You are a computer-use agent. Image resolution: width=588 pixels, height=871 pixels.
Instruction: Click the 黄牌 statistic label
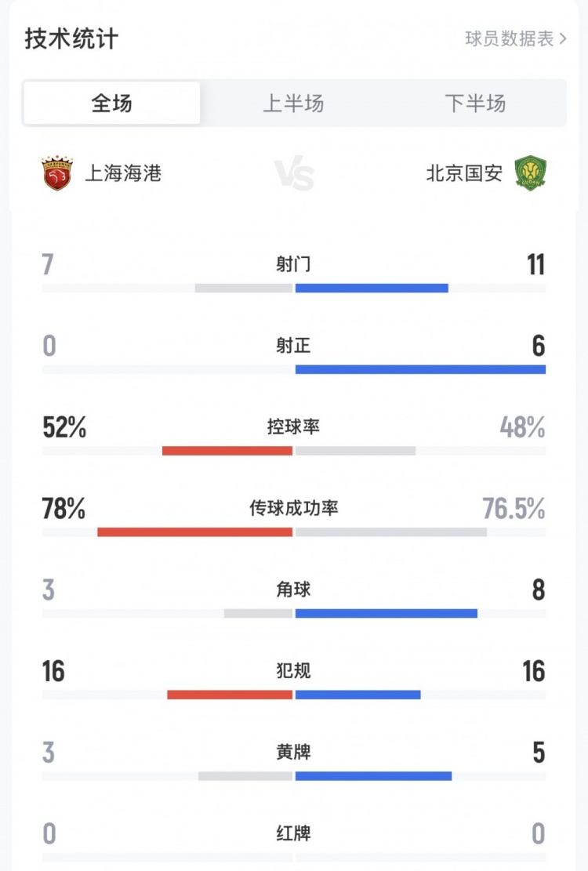[x=294, y=753]
